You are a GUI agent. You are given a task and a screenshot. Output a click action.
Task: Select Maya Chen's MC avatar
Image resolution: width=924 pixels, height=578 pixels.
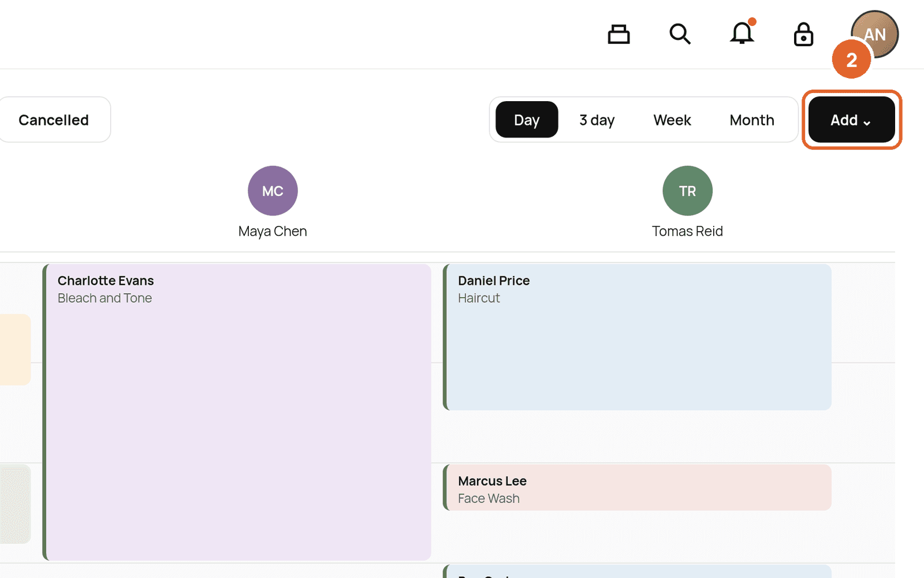(273, 191)
